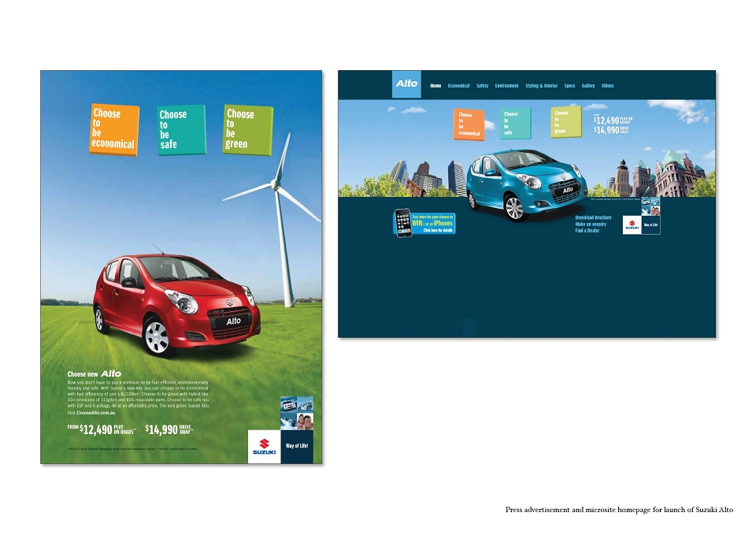Click the teal 'Choose to be safe' block in the press ad
The image size is (756, 535).
pos(181,130)
